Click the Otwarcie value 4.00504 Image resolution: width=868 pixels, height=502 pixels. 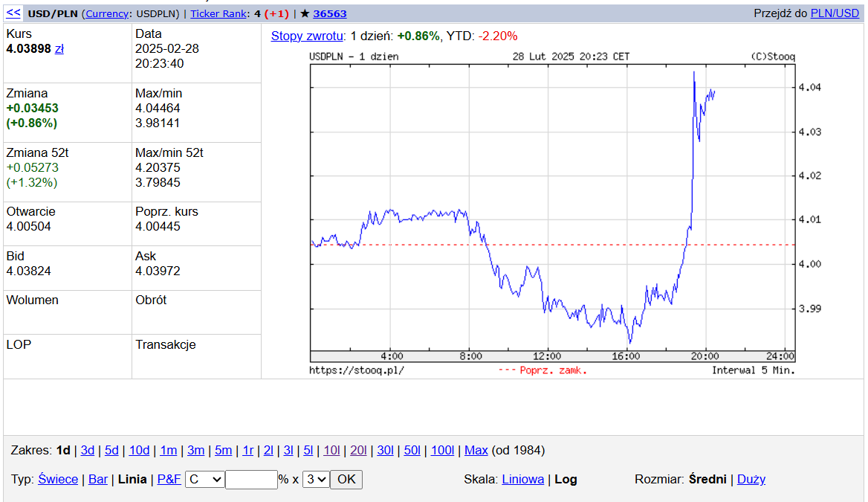click(x=28, y=226)
